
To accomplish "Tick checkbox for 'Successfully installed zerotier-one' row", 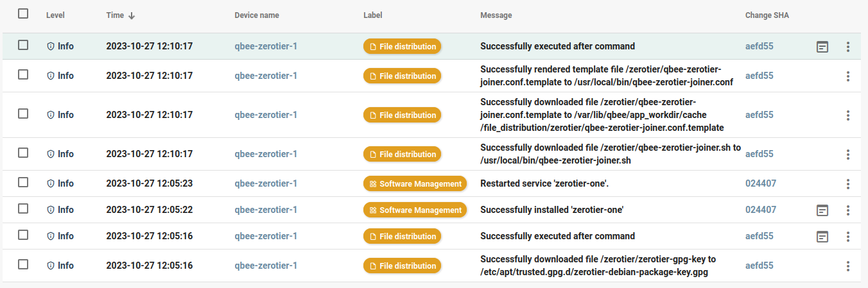I will point(23,208).
